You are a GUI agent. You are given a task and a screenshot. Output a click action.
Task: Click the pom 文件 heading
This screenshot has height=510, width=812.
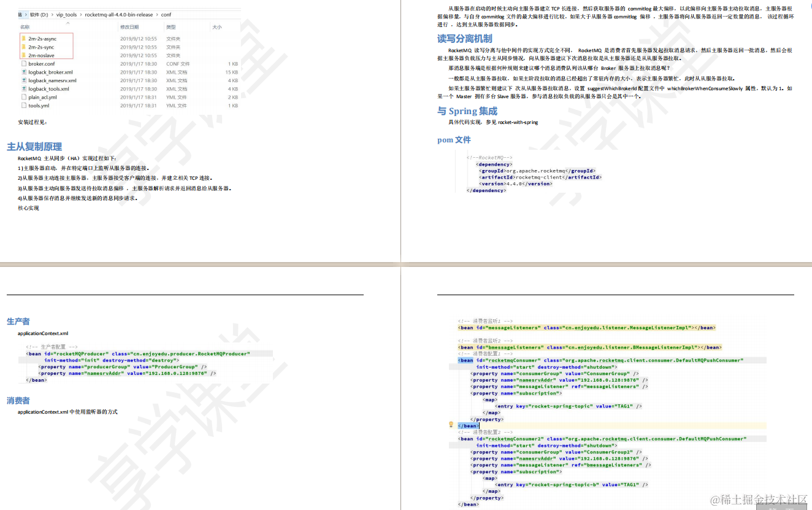point(454,140)
